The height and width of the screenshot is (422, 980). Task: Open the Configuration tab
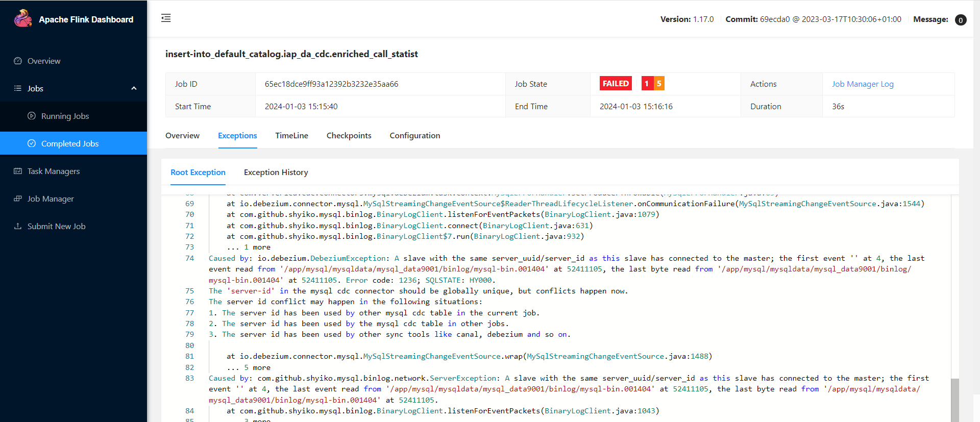coord(414,135)
